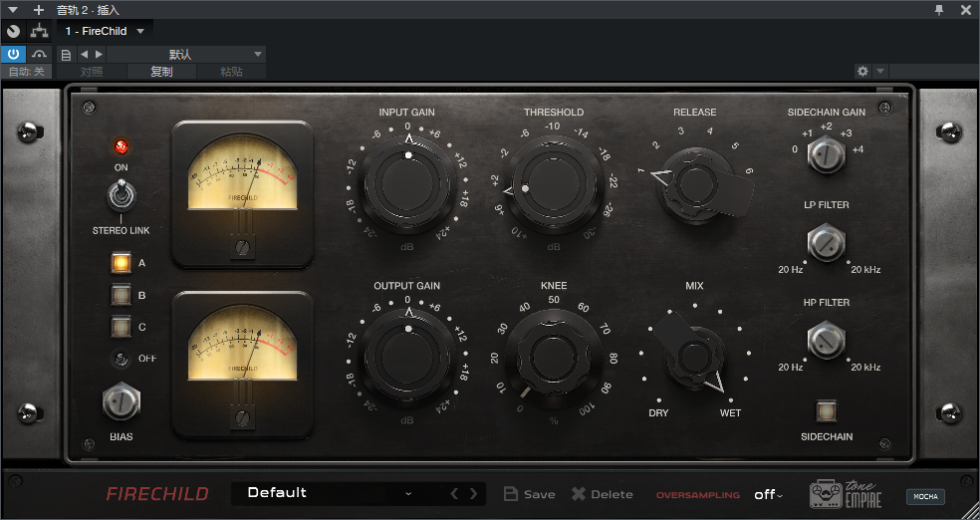Click the Tone Empire logo

[x=846, y=494]
